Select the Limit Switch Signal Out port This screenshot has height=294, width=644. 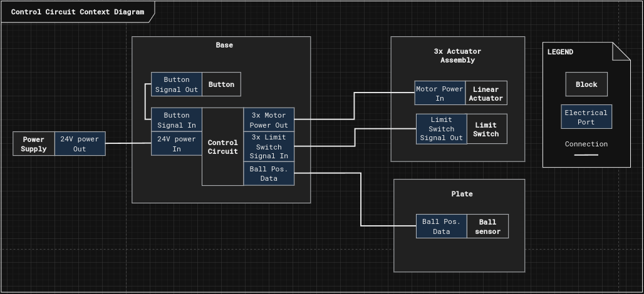point(441,129)
